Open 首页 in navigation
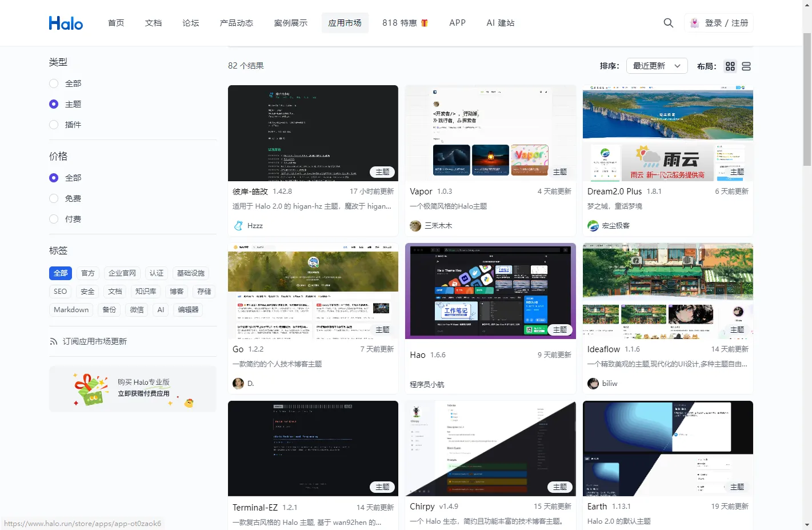812x530 pixels. pos(116,23)
